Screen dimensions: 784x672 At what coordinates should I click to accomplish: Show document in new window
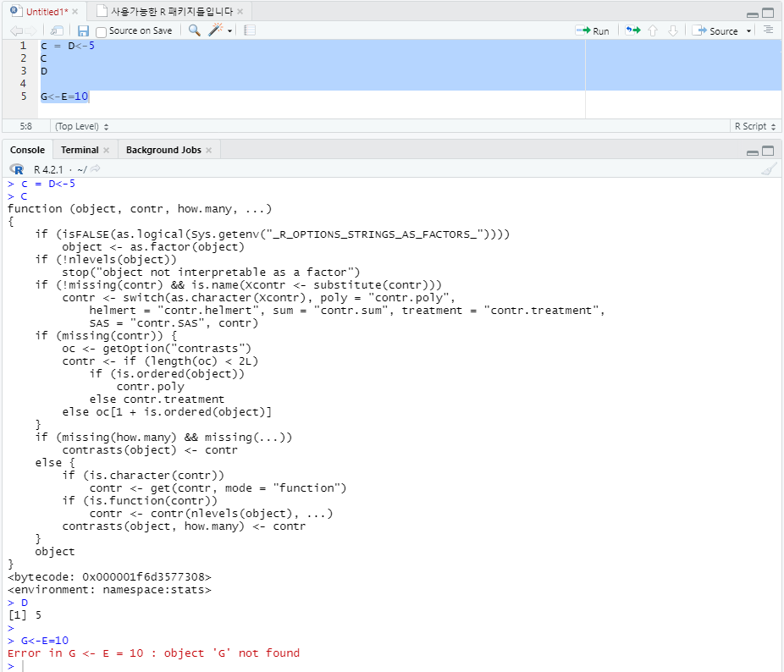click(x=57, y=31)
